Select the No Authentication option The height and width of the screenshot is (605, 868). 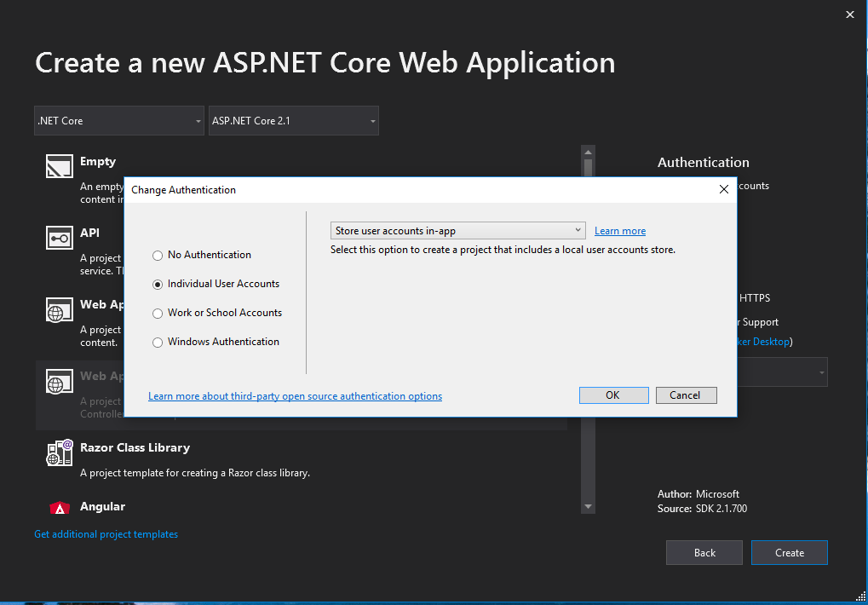pyautogui.click(x=158, y=255)
